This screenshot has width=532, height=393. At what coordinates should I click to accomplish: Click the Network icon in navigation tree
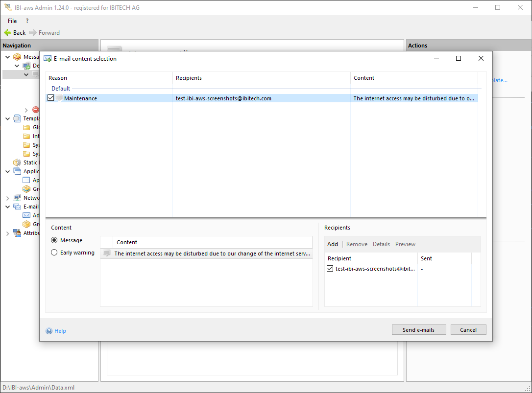(x=18, y=198)
